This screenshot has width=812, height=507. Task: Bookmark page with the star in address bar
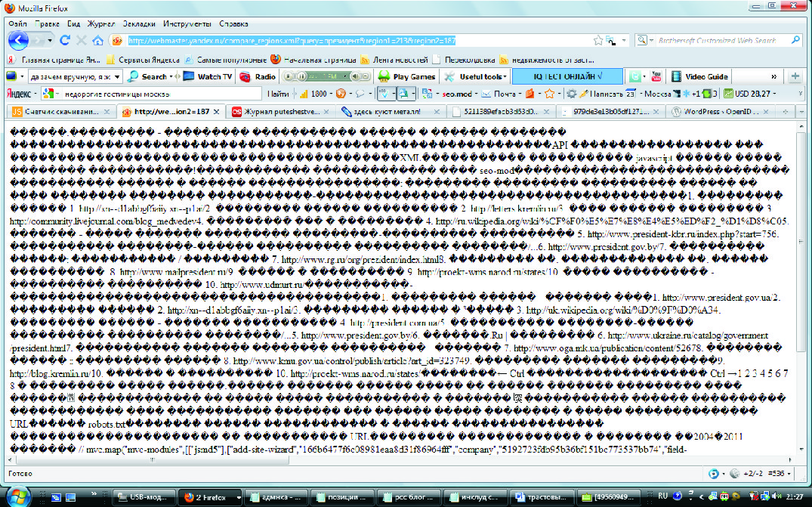coord(598,40)
